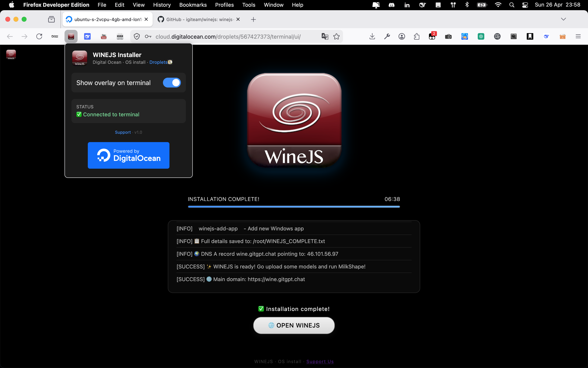This screenshot has width=588, height=368.
Task: Open the History menu
Action: (x=162, y=5)
